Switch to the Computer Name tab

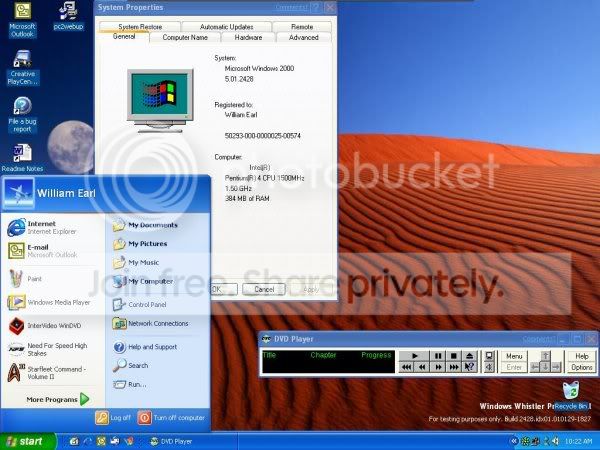185,37
